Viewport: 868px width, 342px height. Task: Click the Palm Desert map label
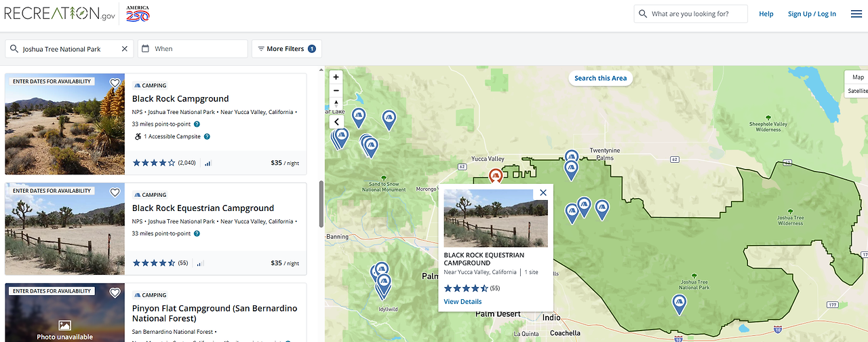pyautogui.click(x=498, y=314)
